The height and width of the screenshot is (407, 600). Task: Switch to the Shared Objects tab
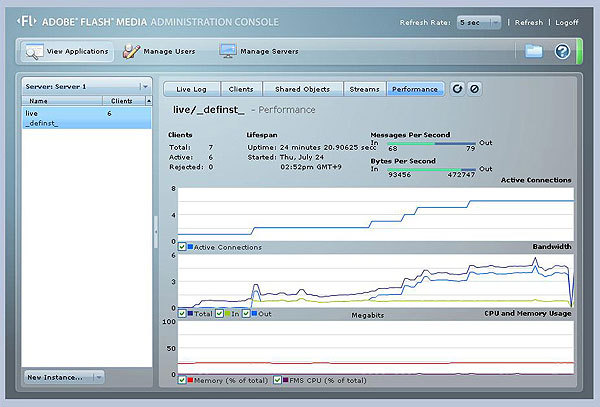pos(302,89)
